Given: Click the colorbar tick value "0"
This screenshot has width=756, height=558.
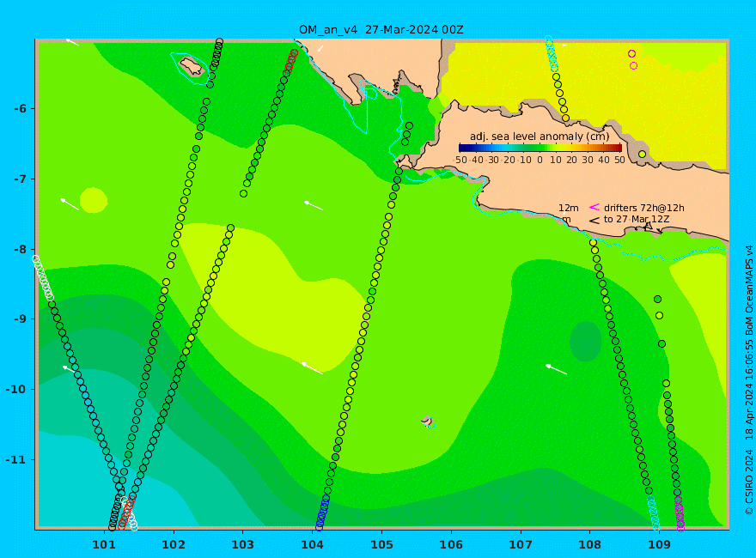Looking at the screenshot, I should tap(540, 160).
